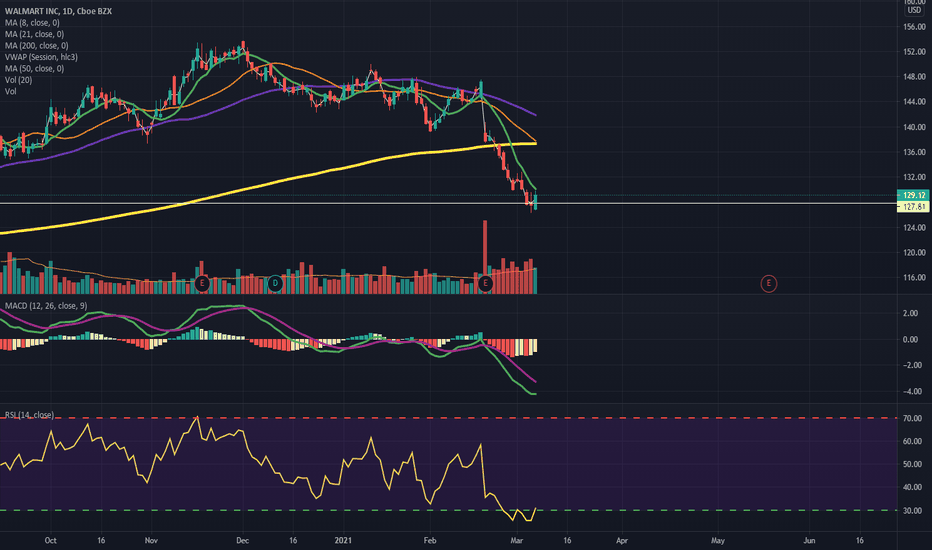Click the dividend D marker in December
Screen dimensions: 932x550
(x=275, y=283)
